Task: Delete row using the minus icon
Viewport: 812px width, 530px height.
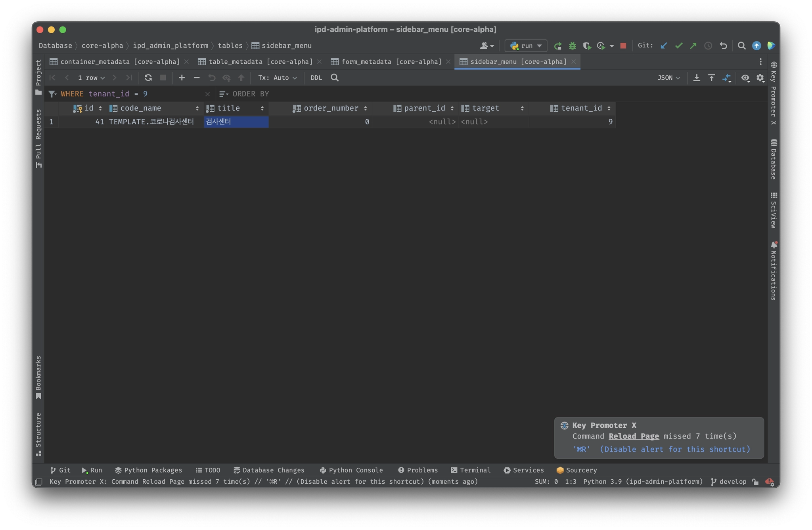Action: (197, 78)
